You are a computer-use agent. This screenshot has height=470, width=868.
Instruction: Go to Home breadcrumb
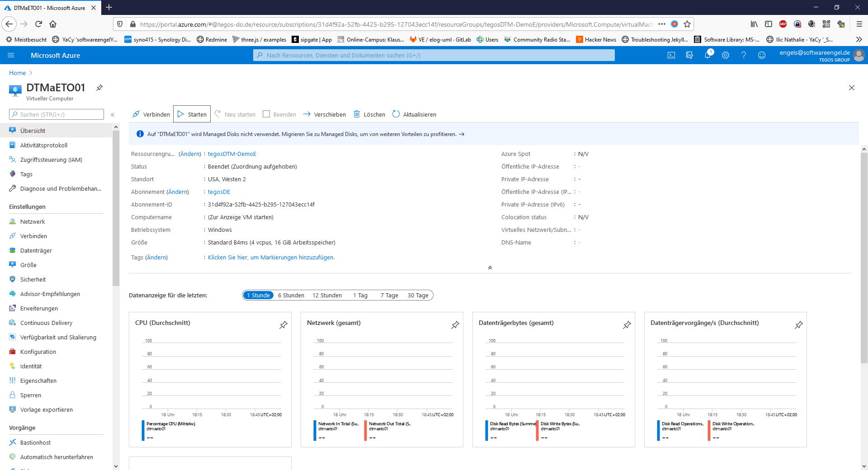click(18, 73)
